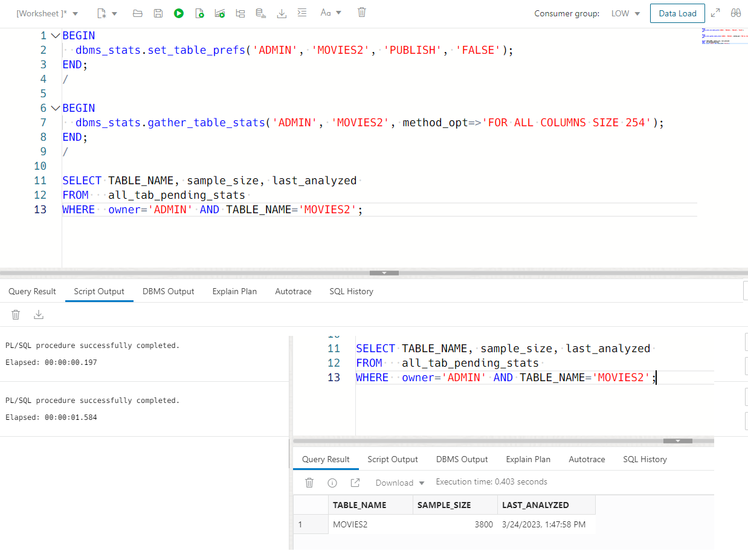Open the upper Explain Plan tab

[x=234, y=291]
